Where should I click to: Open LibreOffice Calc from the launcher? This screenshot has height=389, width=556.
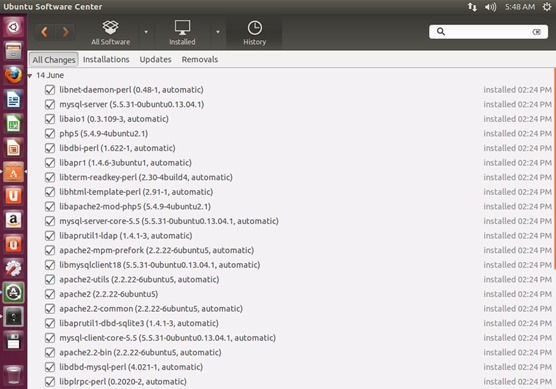(x=13, y=123)
